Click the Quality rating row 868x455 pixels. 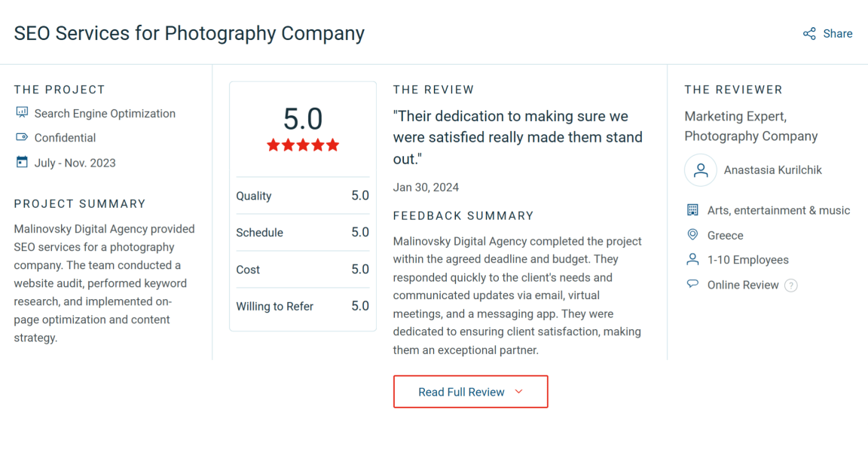pyautogui.click(x=302, y=196)
